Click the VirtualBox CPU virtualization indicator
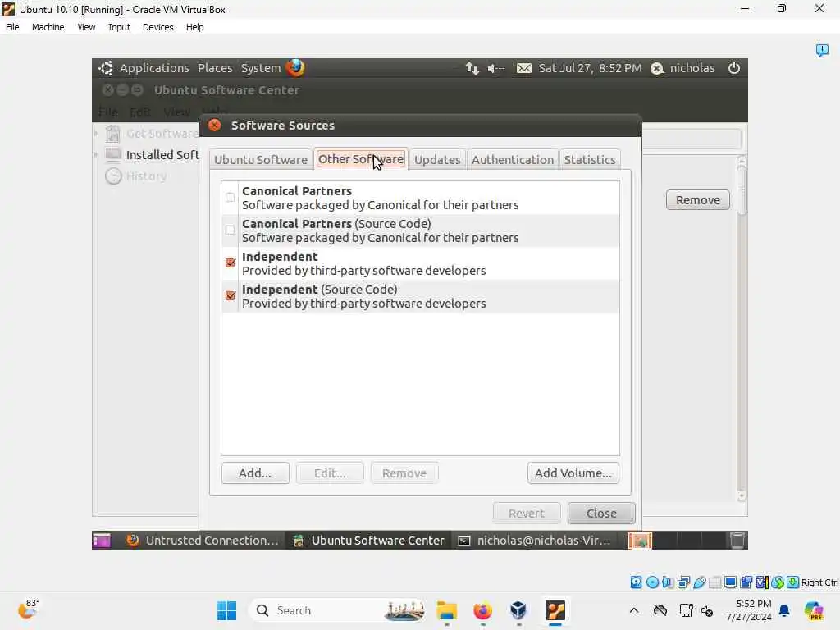840x630 pixels. (x=761, y=582)
